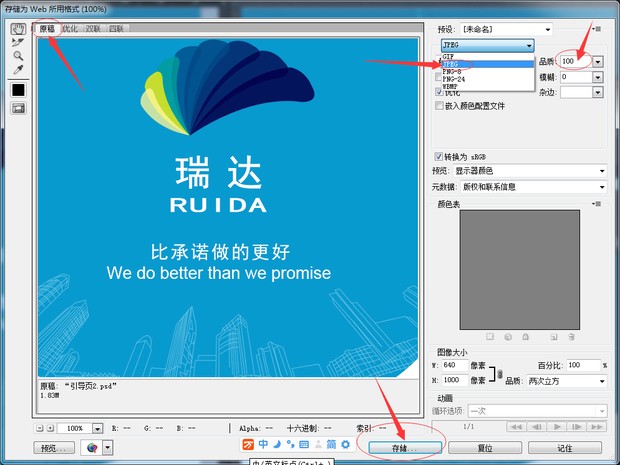The image size is (620, 465).
Task: Select the Zoom tool
Action: click(x=18, y=56)
